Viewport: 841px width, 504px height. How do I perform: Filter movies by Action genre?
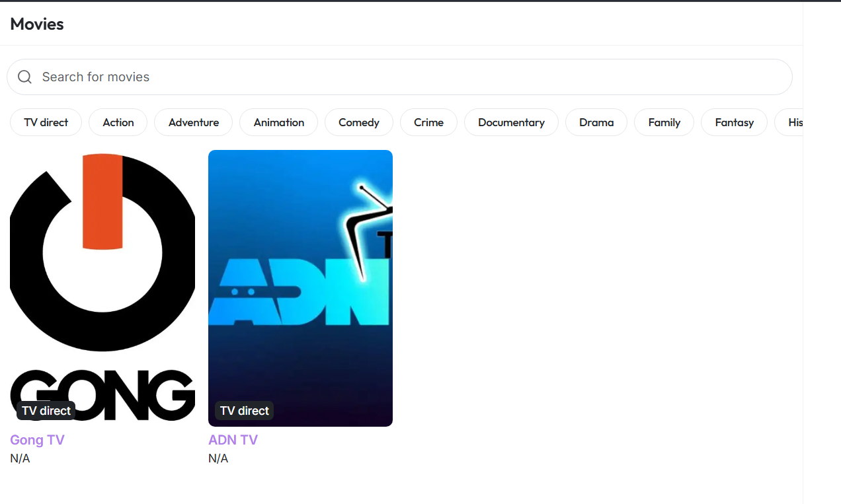[x=118, y=122]
